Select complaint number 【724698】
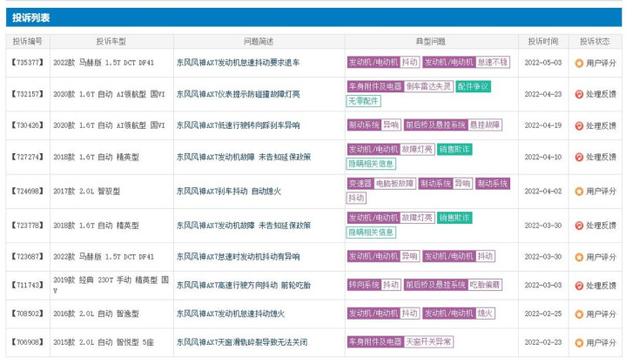Viewport: 626px width, 364px height. 27,192
